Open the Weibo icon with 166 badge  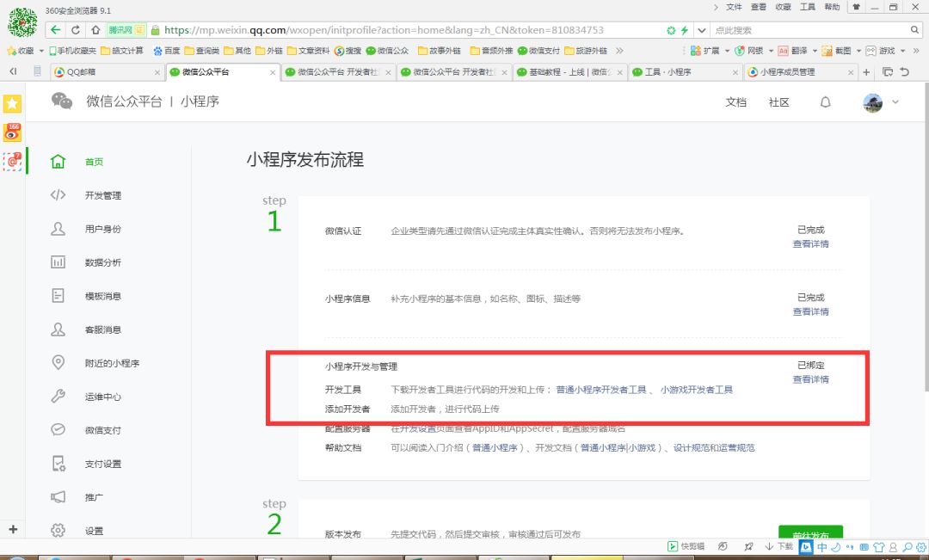[12, 132]
